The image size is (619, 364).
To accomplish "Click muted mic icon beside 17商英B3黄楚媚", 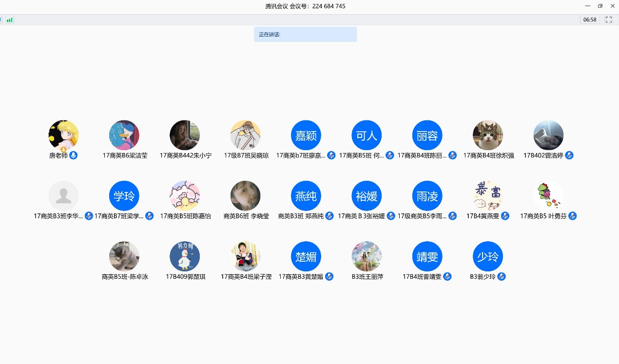I will click(329, 276).
